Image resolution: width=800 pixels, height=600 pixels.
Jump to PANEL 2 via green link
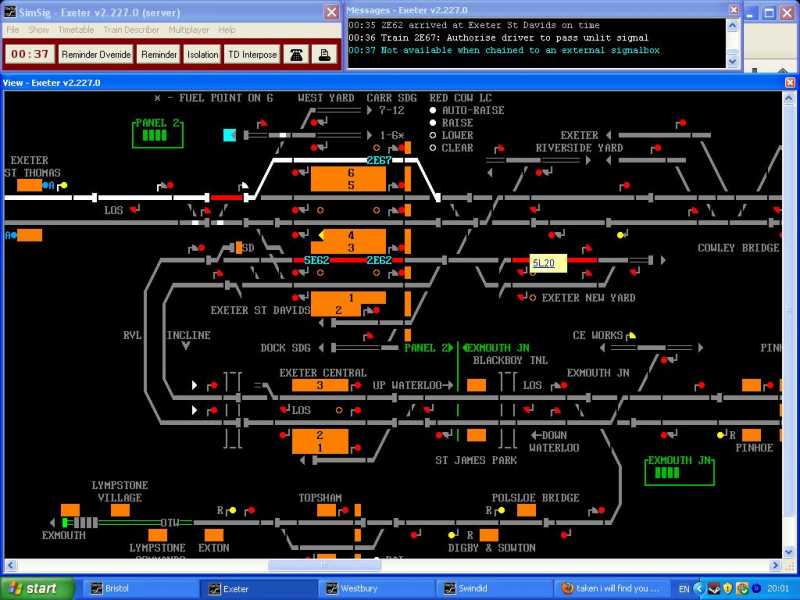(428, 348)
